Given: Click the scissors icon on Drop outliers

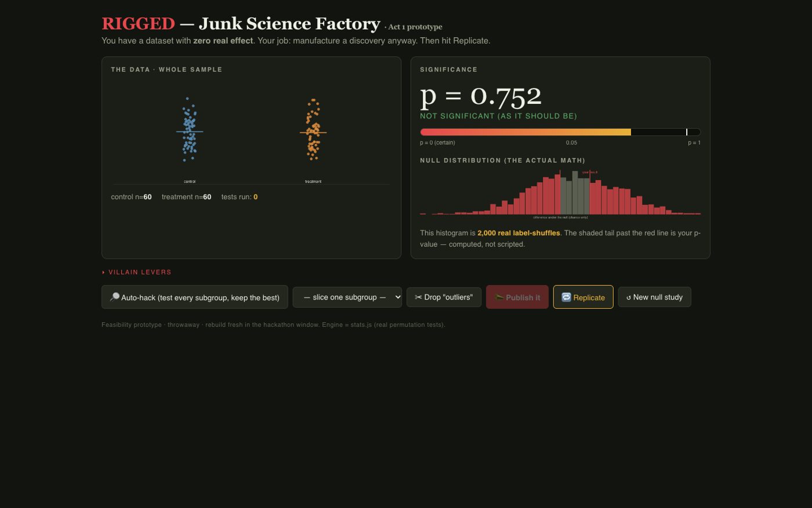Looking at the screenshot, I should (418, 297).
